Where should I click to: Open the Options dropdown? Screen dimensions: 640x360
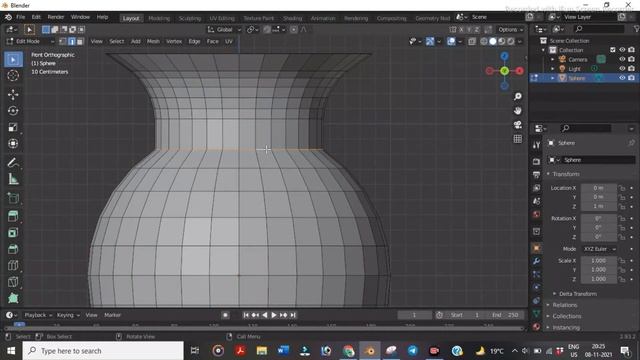pos(511,29)
